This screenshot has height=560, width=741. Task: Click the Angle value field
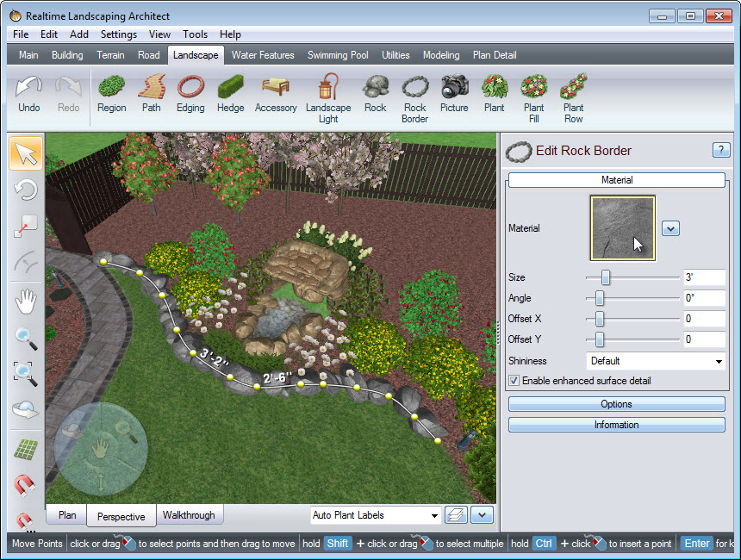[x=704, y=298]
